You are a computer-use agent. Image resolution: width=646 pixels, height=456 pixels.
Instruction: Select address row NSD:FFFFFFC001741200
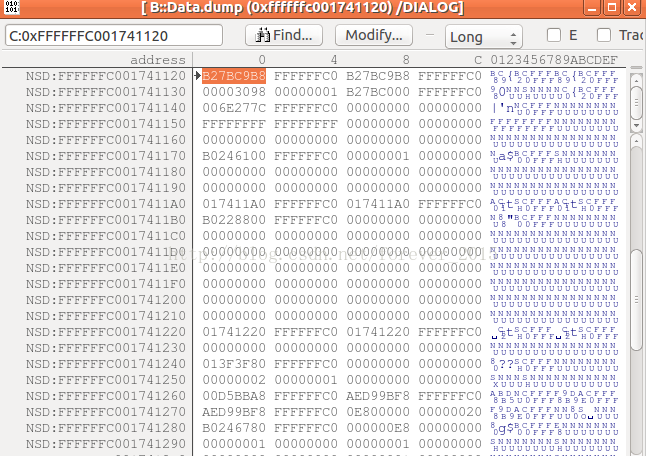[x=106, y=300]
